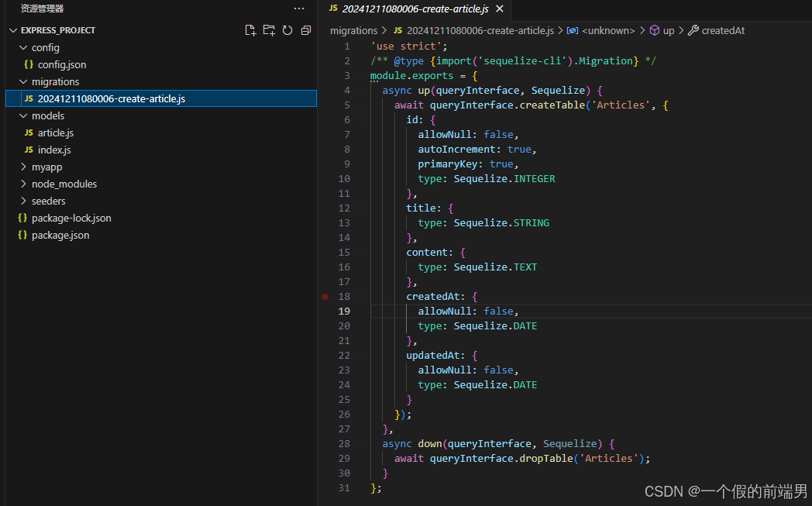The height and width of the screenshot is (506, 812).
Task: Click the title key on line 12
Action: [421, 208]
